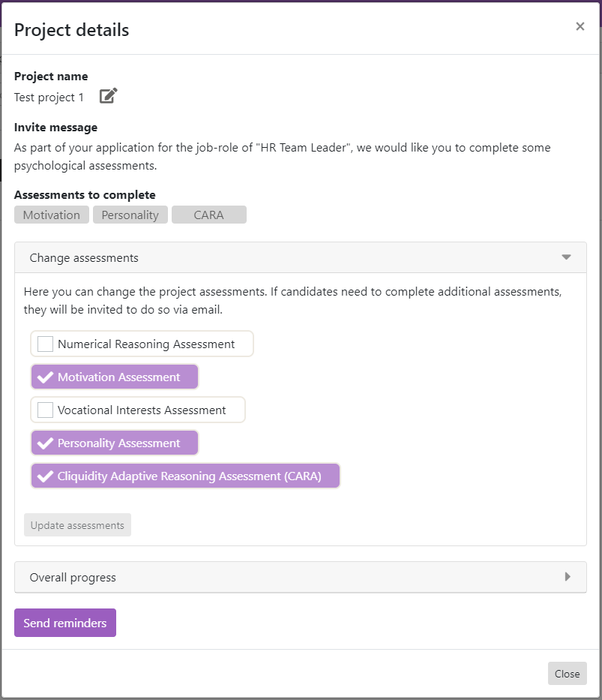Image resolution: width=602 pixels, height=700 pixels.
Task: Toggle off Cliquidity Adaptive Reasoning Assessment
Action: tap(189, 476)
